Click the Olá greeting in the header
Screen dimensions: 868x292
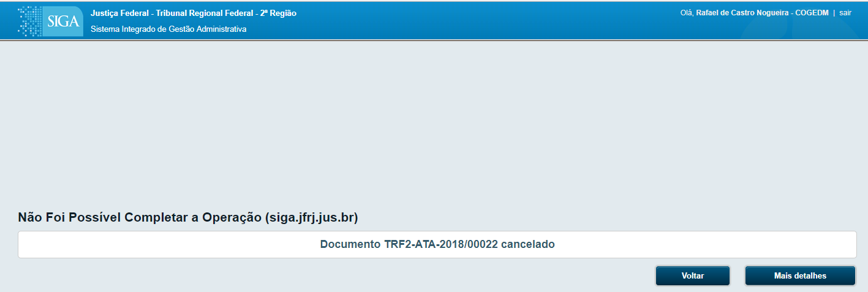coord(687,13)
